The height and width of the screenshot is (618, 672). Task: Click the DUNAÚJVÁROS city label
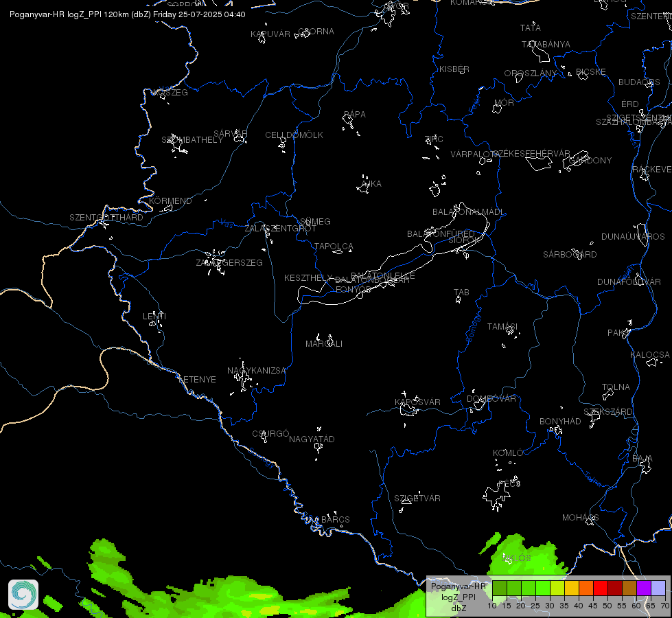tap(633, 237)
